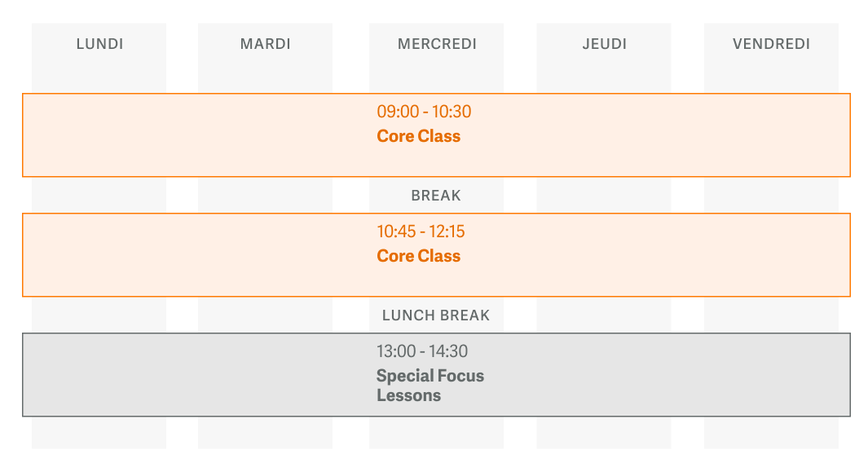The width and height of the screenshot is (868, 472).
Task: Select the MERCREDI column header
Action: 437,44
